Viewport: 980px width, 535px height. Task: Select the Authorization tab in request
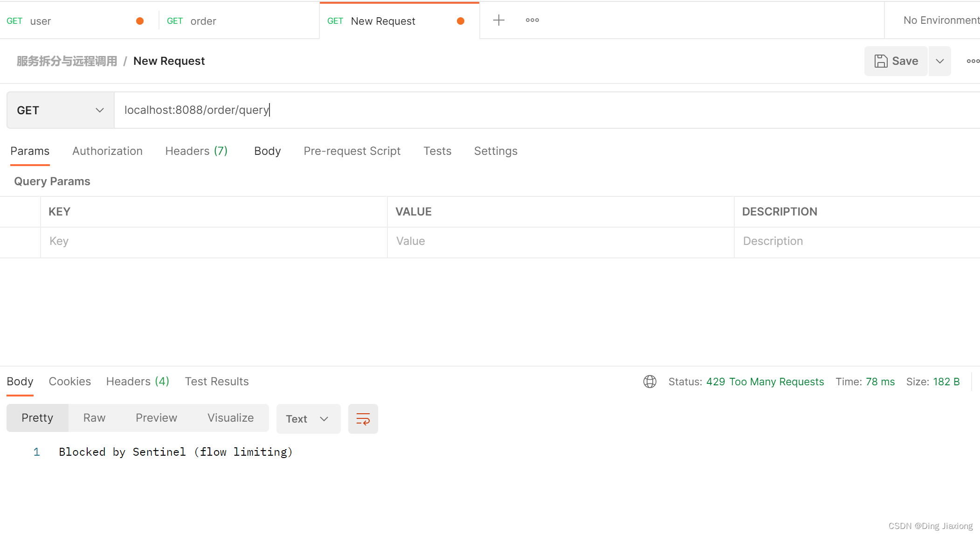tap(107, 151)
